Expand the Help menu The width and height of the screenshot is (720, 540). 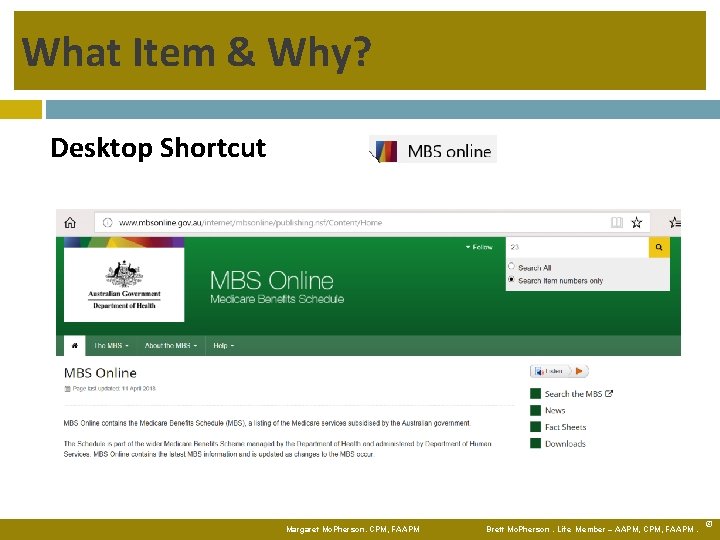point(224,345)
